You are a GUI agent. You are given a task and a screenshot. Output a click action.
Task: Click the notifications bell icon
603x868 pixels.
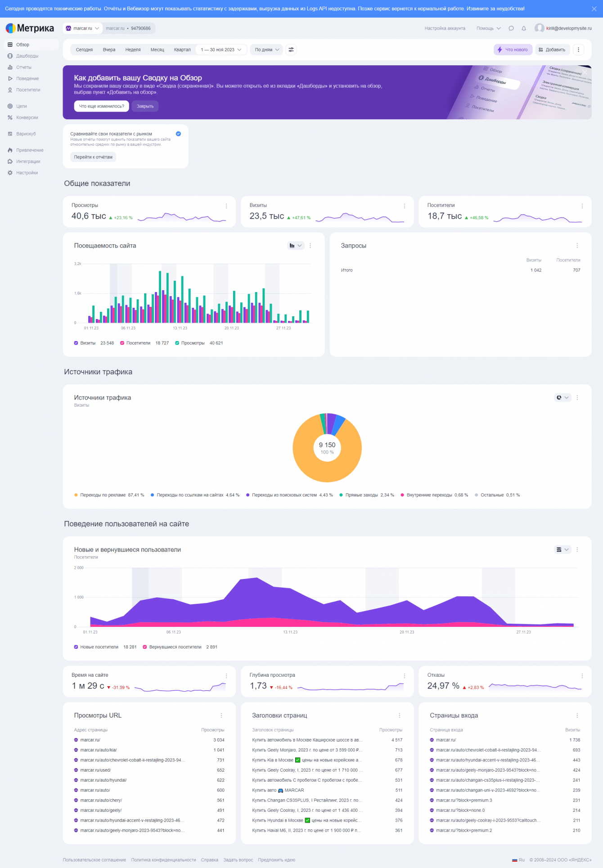pos(524,28)
